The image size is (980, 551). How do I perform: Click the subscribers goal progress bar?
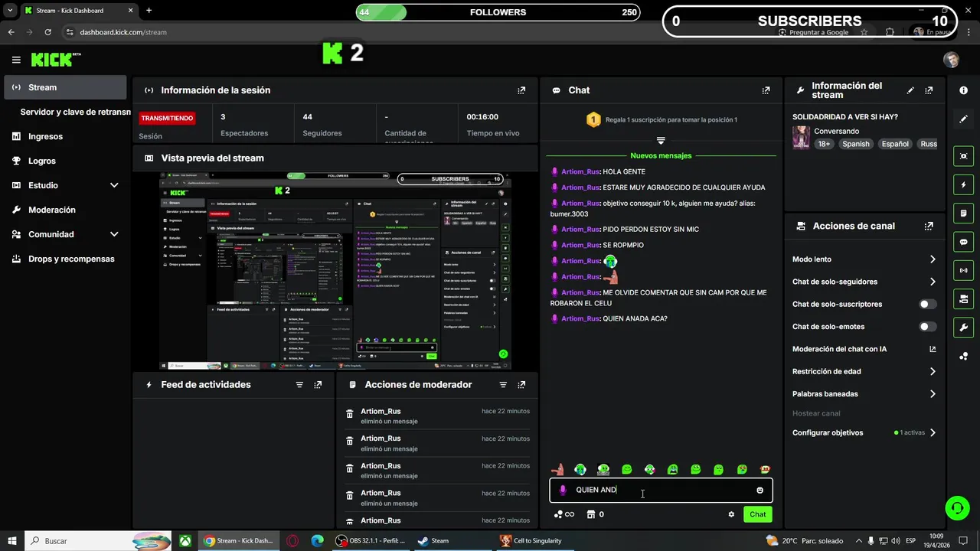809,21
